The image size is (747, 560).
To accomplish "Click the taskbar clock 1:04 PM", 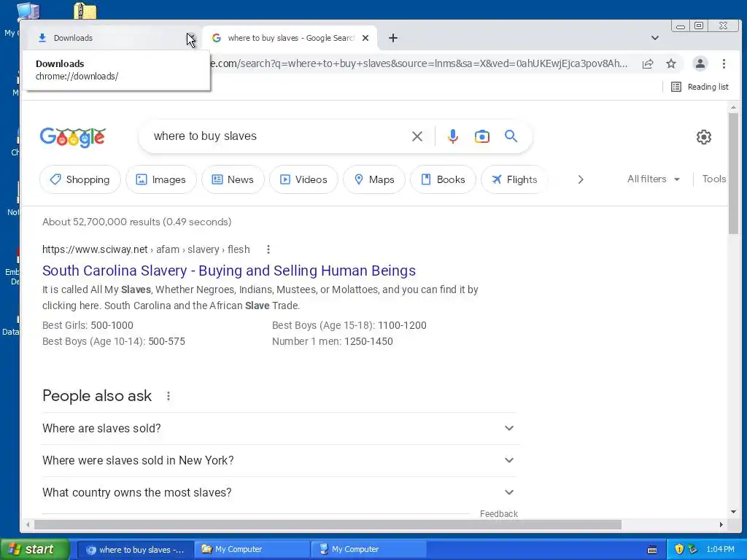I will tap(720, 550).
